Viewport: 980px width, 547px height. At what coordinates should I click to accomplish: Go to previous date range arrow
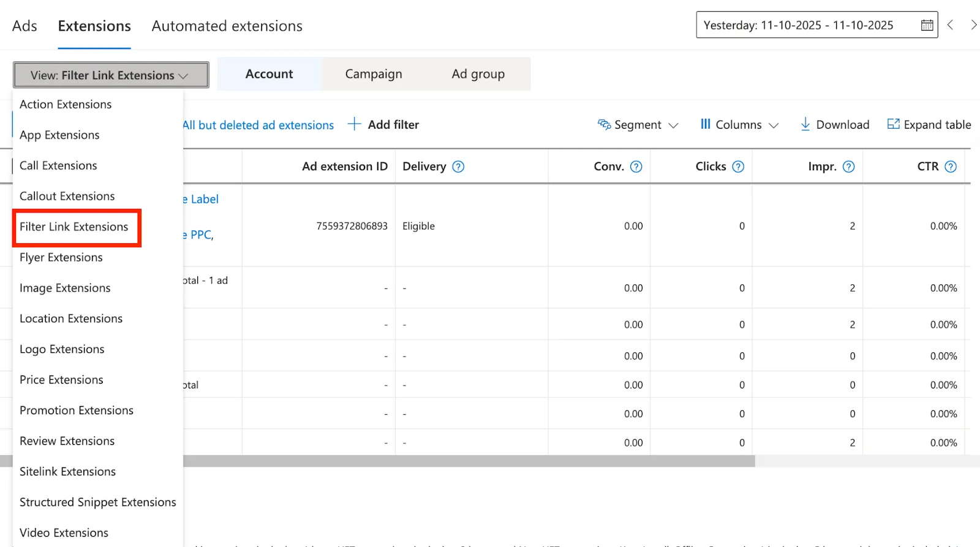(x=951, y=25)
